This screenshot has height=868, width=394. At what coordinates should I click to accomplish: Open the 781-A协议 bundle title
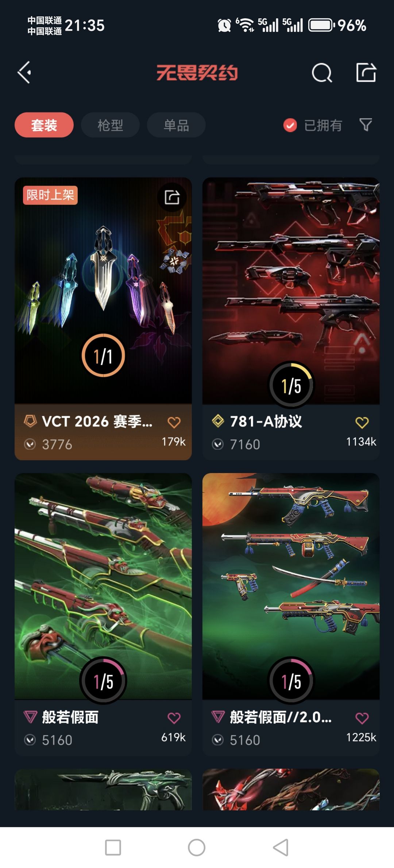[x=266, y=421]
